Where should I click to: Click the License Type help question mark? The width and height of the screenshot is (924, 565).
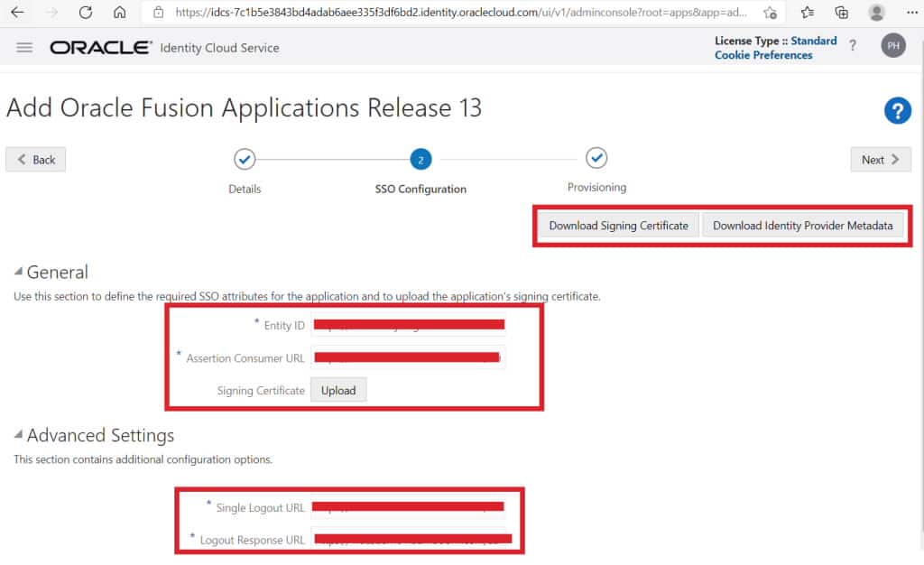(x=852, y=45)
